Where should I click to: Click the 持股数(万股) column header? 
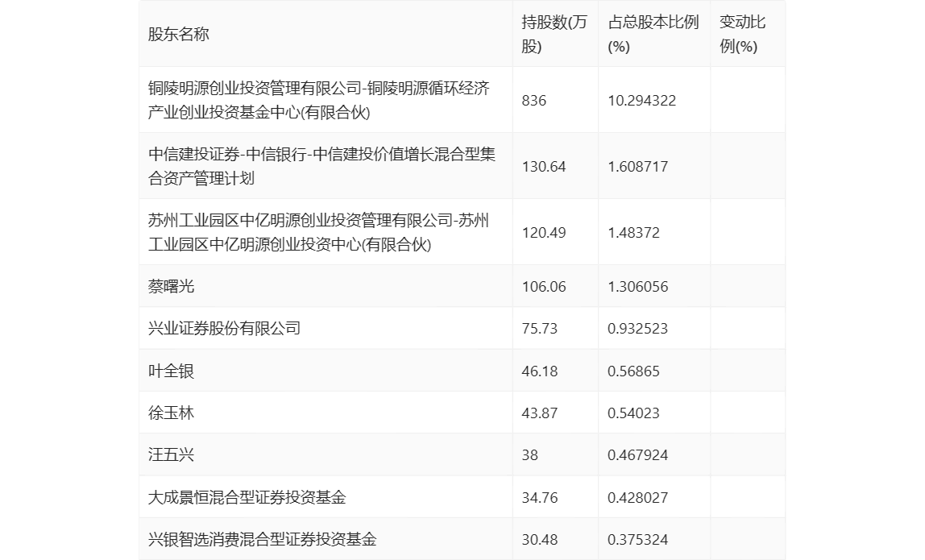[x=554, y=34]
